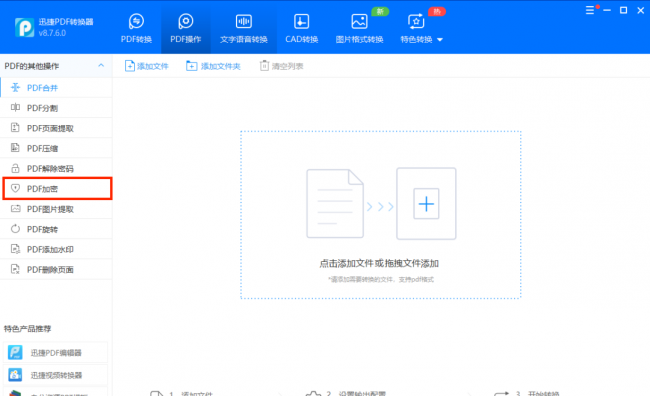
Task: Click the v8.7.6.0 version text
Action: pyautogui.click(x=52, y=33)
